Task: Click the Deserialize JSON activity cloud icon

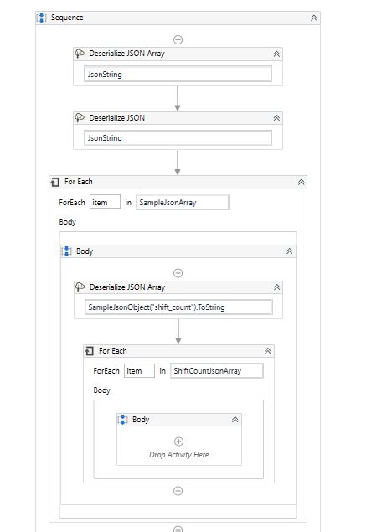Action: [80, 118]
